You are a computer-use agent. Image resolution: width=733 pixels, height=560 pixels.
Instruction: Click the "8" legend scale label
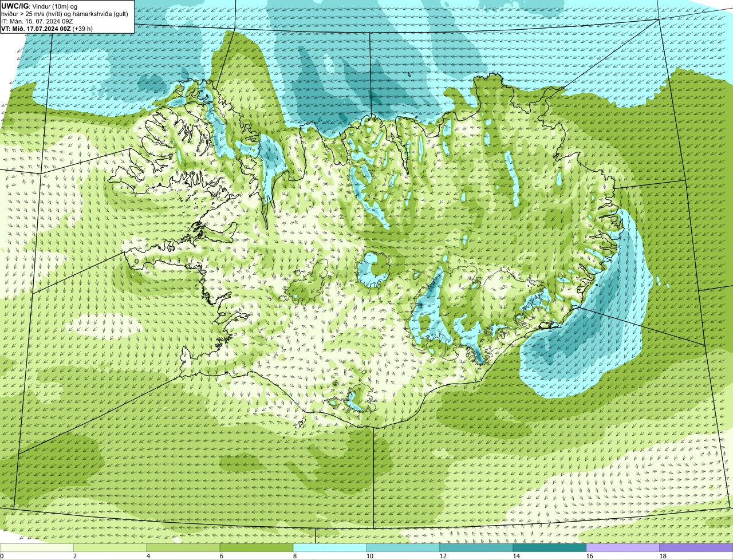coord(295,556)
